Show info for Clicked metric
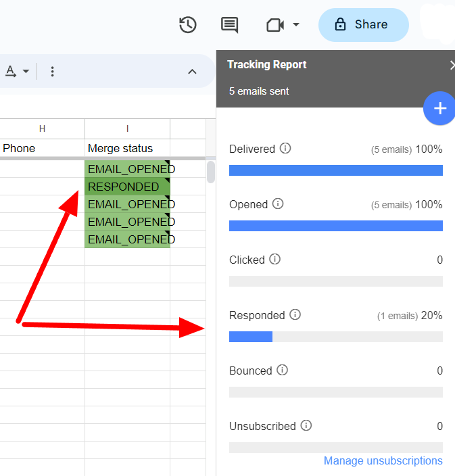The height and width of the screenshot is (476, 455). [x=274, y=259]
